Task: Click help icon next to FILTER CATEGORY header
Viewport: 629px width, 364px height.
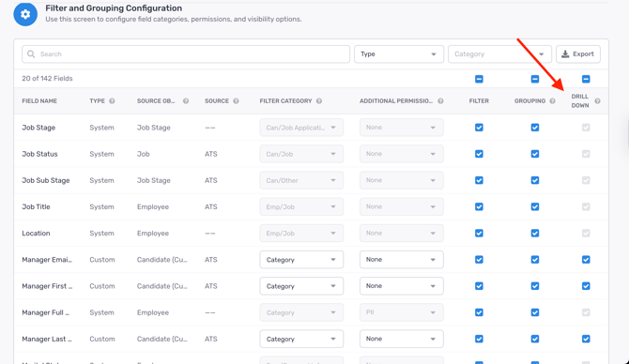Action: [x=319, y=101]
